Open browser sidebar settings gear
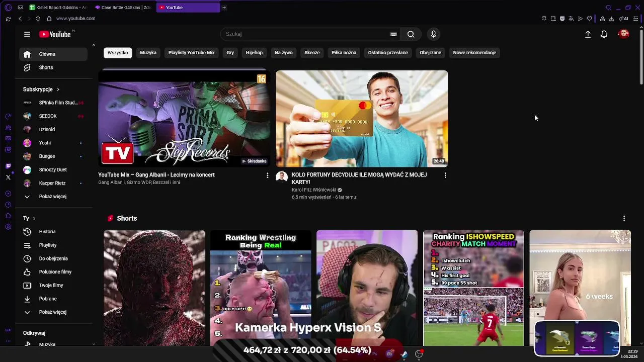Viewport: 644px width, 362px height. (x=8, y=227)
